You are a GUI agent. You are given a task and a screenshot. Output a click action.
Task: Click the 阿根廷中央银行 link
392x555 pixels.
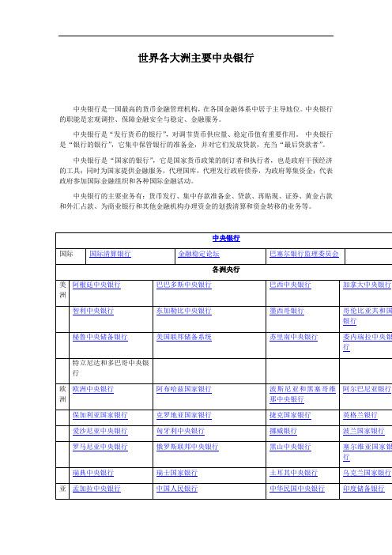tap(96, 285)
